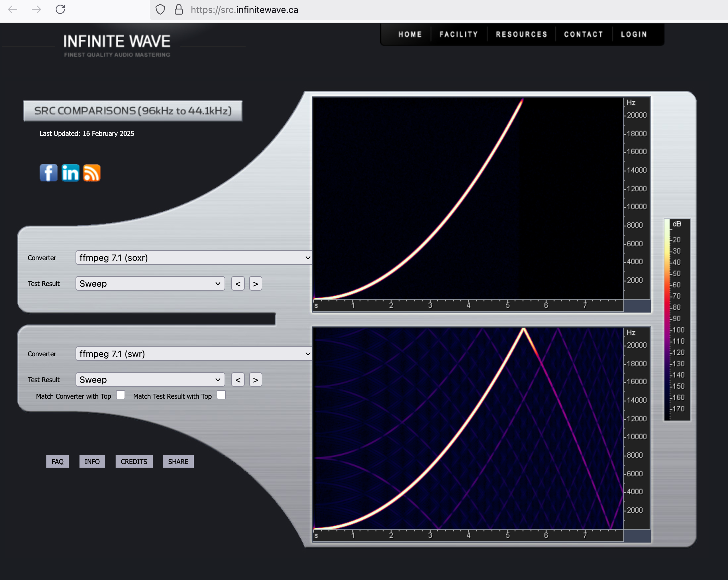The image size is (728, 580).
Task: Open top Test Result Sweep dropdown
Action: click(x=150, y=283)
